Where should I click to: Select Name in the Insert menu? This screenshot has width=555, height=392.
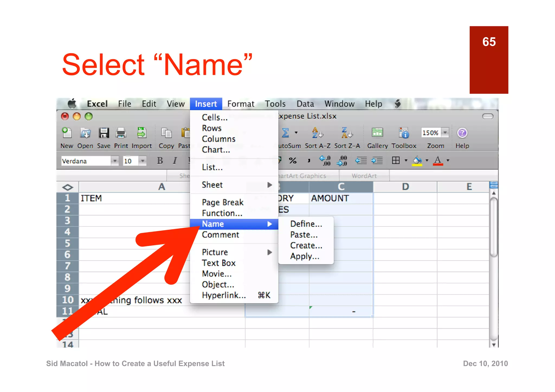click(x=234, y=224)
